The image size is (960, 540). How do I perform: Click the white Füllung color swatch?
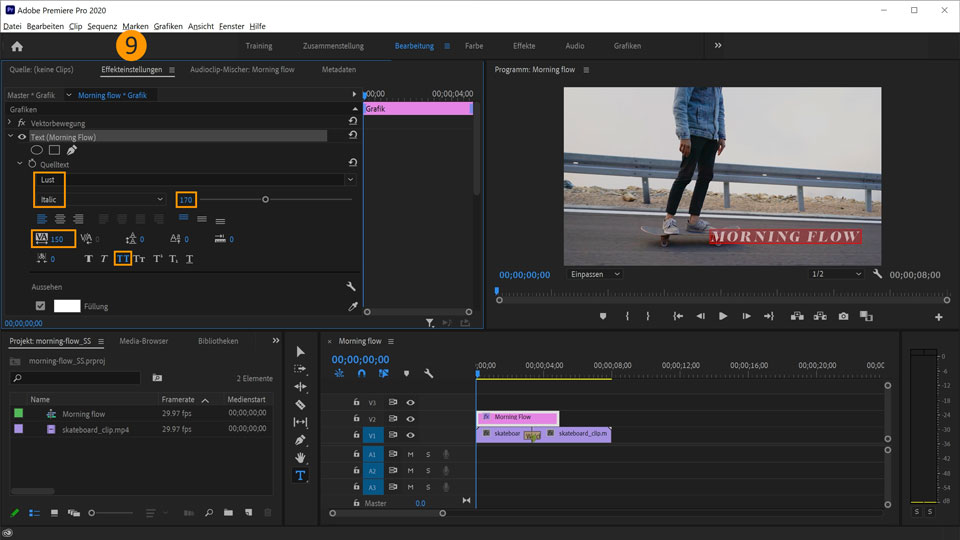click(67, 306)
